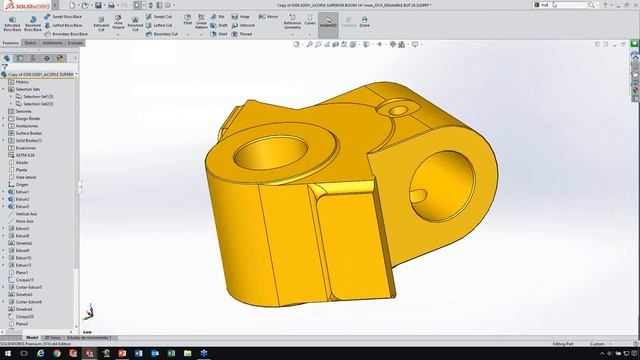This screenshot has width=640, height=360.
Task: Select the Mirror feature tool
Action: click(268, 17)
